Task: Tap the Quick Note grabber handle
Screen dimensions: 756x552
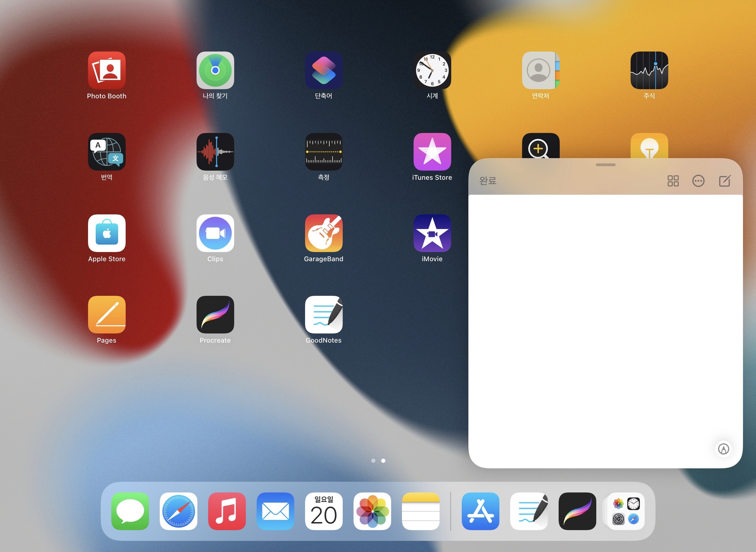Action: click(605, 165)
